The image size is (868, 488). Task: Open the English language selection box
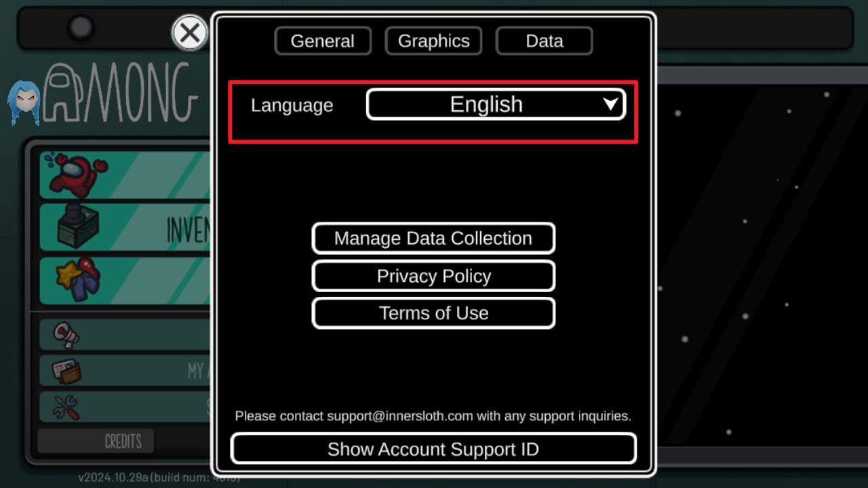pyautogui.click(x=496, y=104)
